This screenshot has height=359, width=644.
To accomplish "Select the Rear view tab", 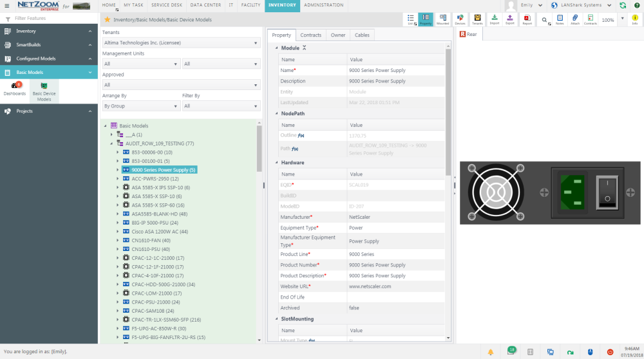I will click(469, 35).
